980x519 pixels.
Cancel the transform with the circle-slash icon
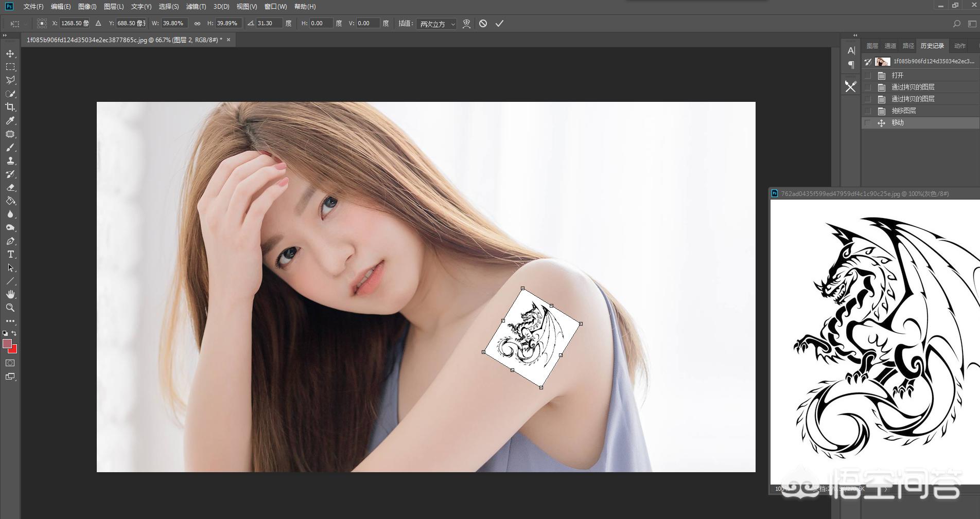(x=483, y=24)
